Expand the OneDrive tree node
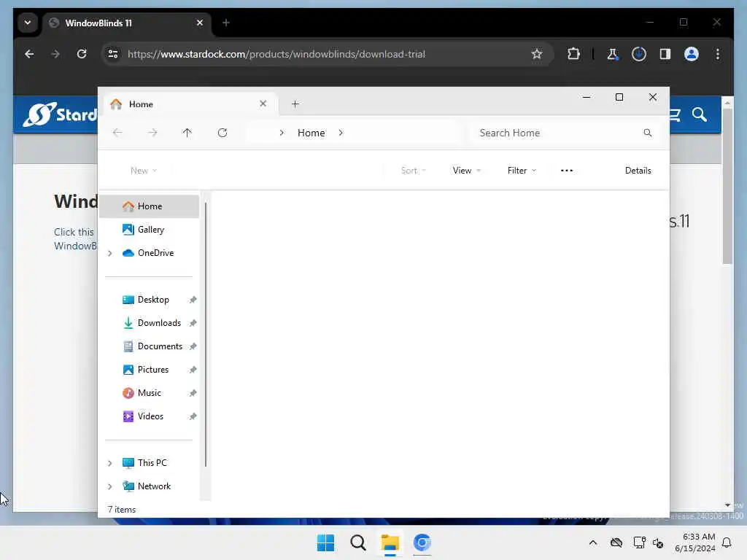The width and height of the screenshot is (747, 560). (x=109, y=253)
